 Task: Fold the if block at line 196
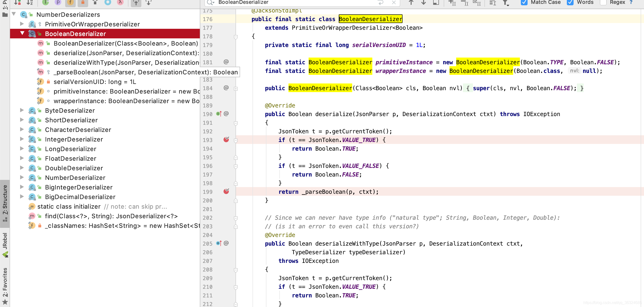[x=236, y=166]
